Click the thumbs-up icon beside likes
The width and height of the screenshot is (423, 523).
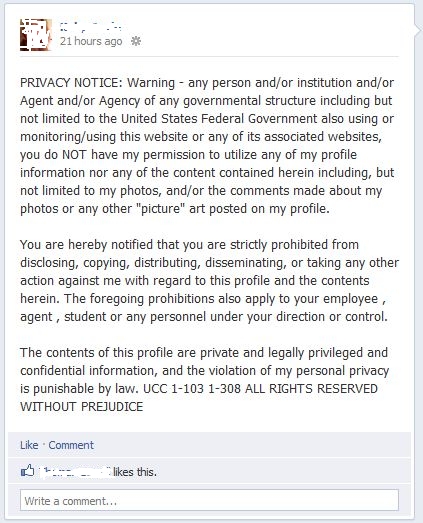[x=27, y=471]
